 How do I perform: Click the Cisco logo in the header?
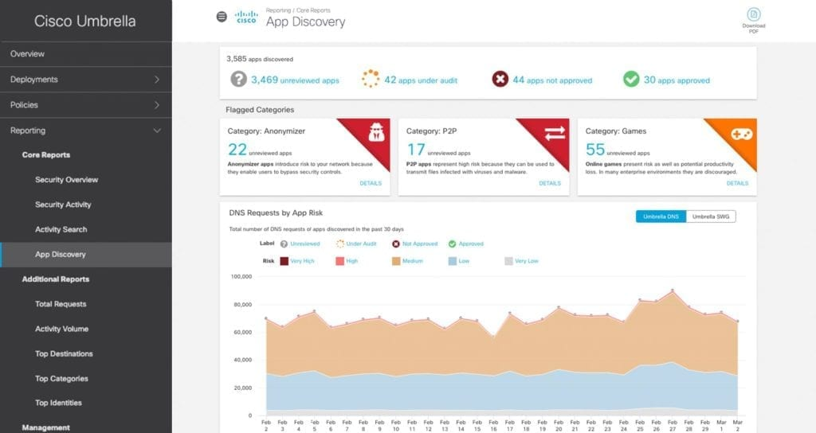pos(246,17)
